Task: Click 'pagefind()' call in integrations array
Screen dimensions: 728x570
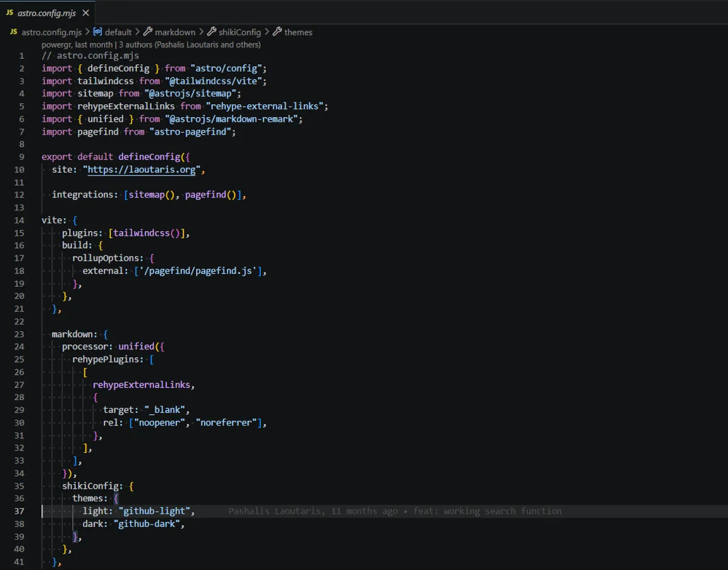Action: point(211,195)
